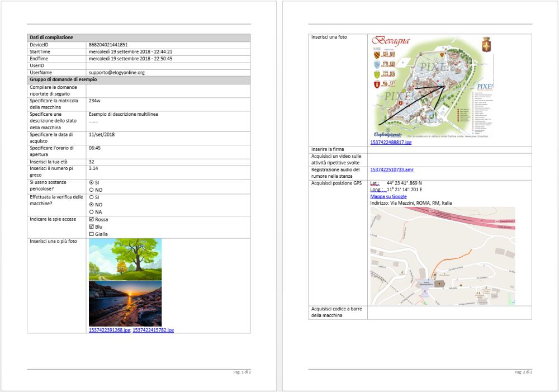The width and height of the screenshot is (559, 392).
Task: Click the UserID label
Action: coord(37,65)
